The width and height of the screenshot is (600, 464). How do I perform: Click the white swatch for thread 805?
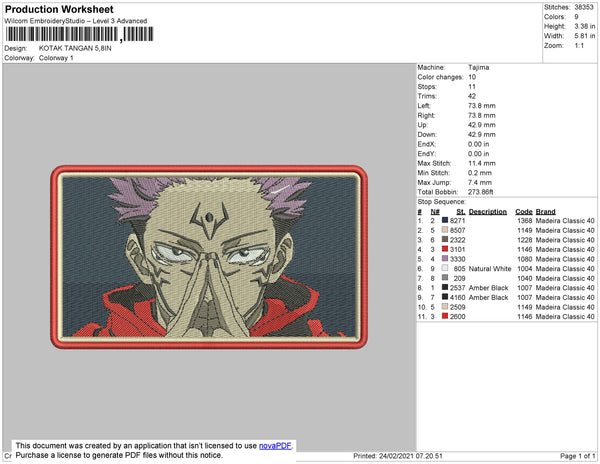(x=445, y=268)
